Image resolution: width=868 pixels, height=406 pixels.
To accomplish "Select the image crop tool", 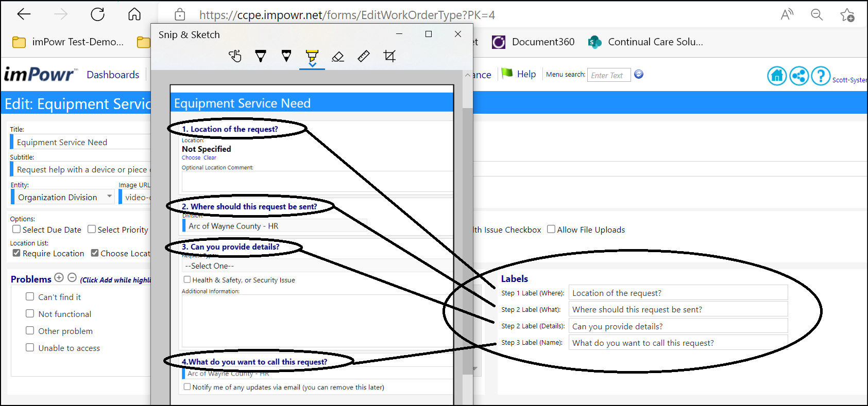I will [x=389, y=56].
